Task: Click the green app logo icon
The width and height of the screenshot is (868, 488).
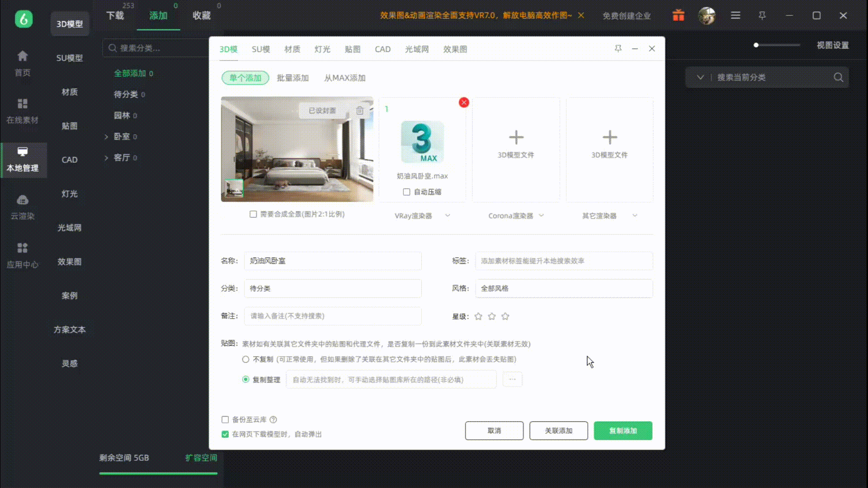Action: (x=24, y=19)
